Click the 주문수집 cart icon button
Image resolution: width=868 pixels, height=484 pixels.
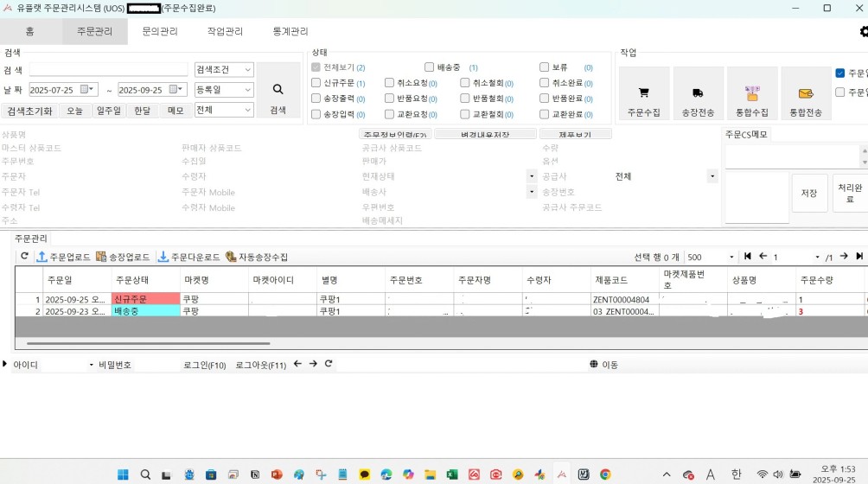coord(643,93)
